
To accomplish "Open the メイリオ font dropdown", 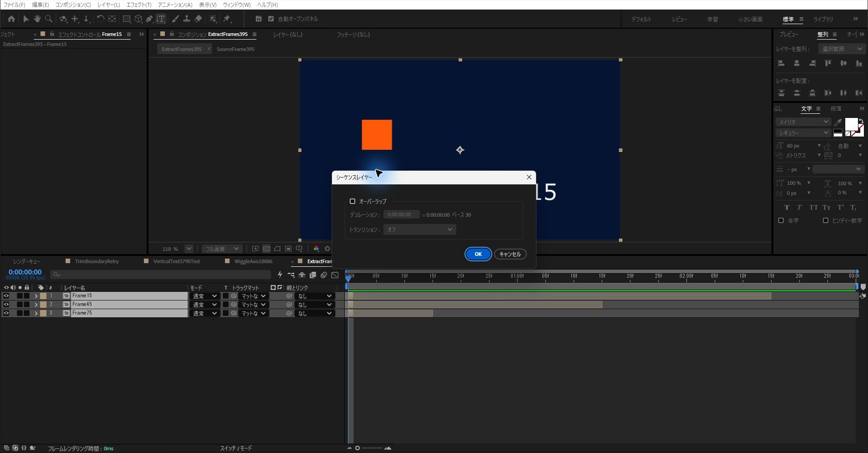I will click(803, 122).
